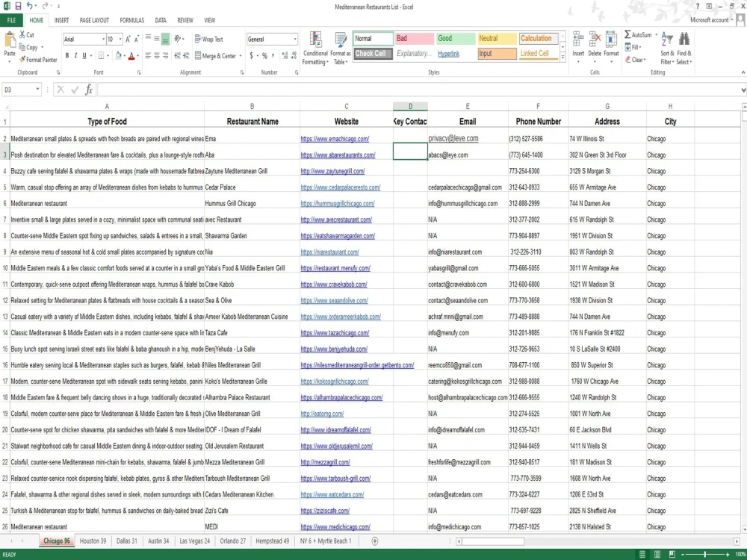747x560 pixels.
Task: Open the Microsoft account dropdown
Action: [x=712, y=20]
